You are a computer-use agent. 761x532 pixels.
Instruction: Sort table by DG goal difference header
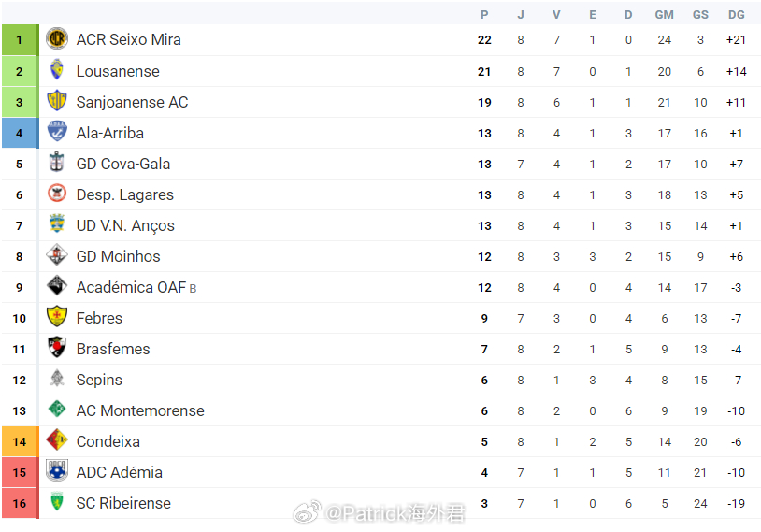(736, 14)
